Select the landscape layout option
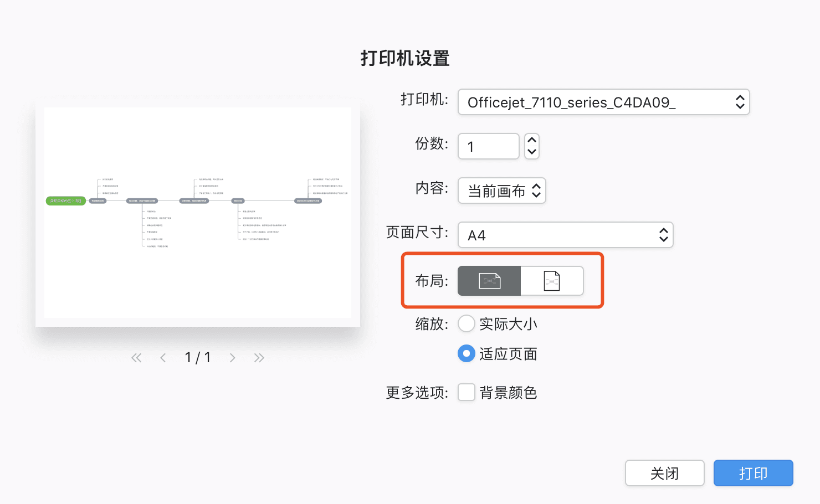 (489, 281)
